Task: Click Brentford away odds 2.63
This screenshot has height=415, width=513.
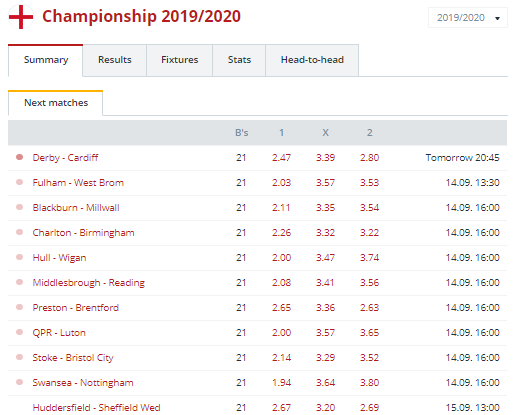Action: tap(369, 308)
